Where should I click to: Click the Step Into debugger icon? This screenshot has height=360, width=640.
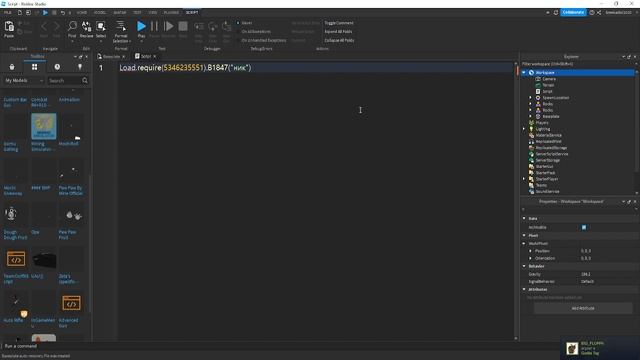tap(199, 27)
